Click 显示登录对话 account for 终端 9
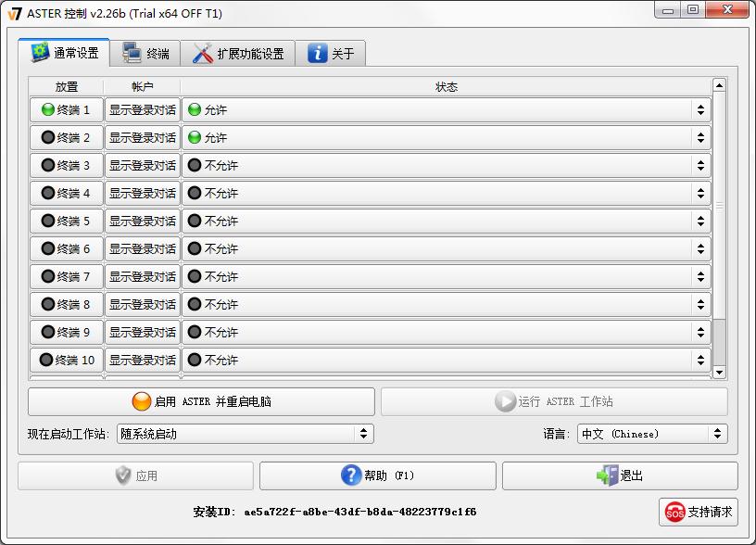 click(x=143, y=333)
